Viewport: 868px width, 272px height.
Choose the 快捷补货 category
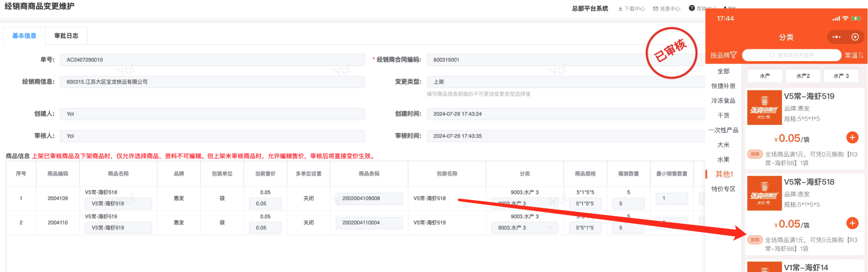point(723,86)
